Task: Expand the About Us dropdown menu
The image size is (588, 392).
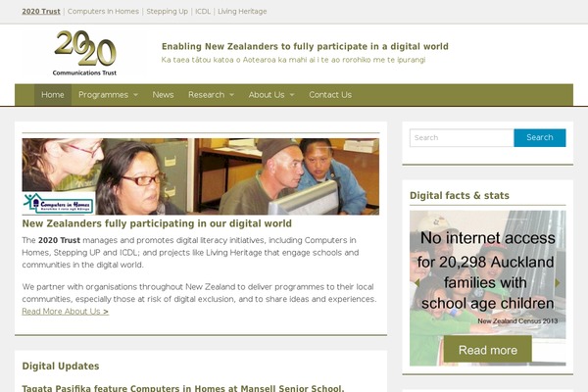Action: 271,95
